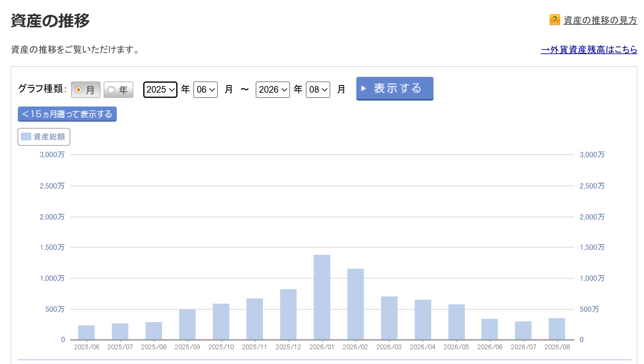Select the 年 graph type radio button
The width and height of the screenshot is (644, 364).
[x=118, y=90]
